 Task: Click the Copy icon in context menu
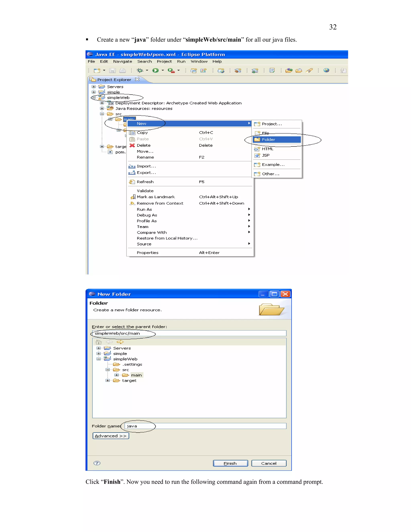(x=132, y=133)
